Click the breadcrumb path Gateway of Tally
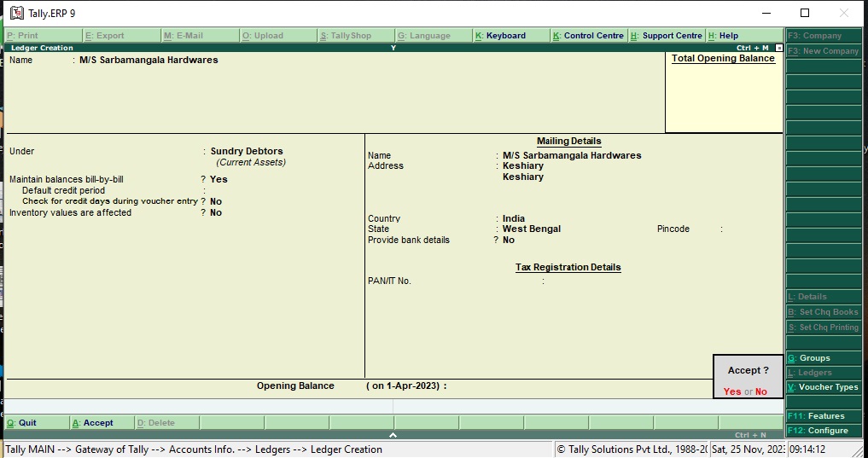 [x=112, y=449]
